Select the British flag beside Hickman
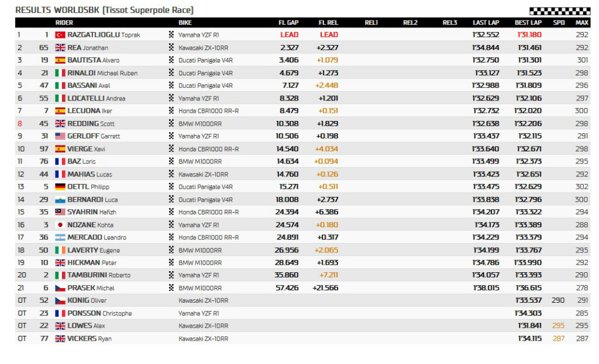 point(60,262)
